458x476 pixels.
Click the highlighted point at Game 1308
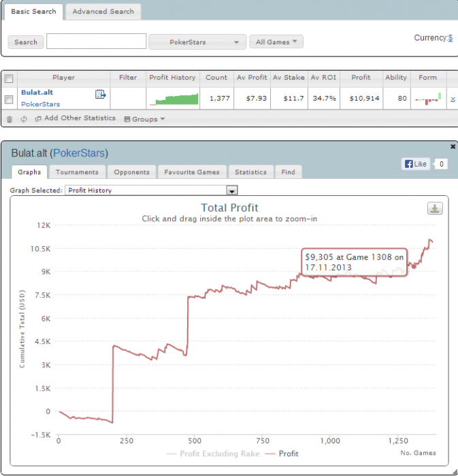tap(414, 267)
